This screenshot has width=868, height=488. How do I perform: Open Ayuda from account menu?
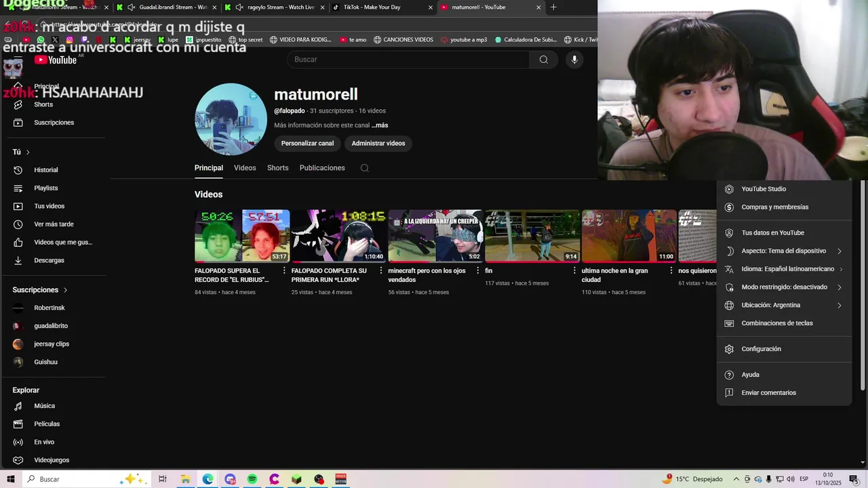pyautogui.click(x=750, y=375)
